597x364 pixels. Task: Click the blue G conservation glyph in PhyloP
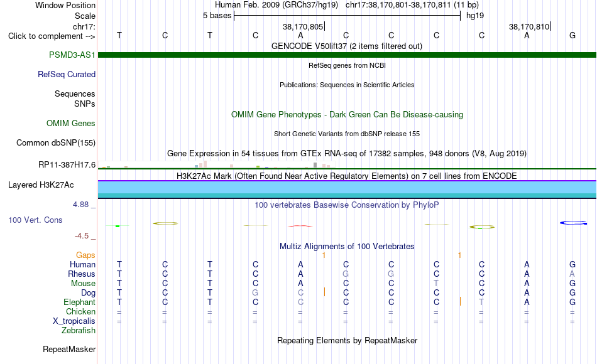pyautogui.click(x=573, y=223)
